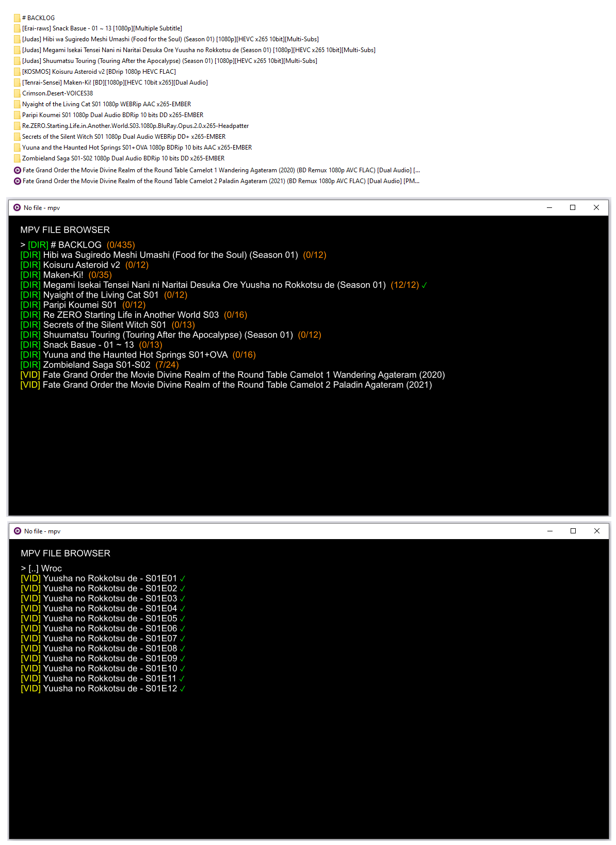The height and width of the screenshot is (845, 616).
Task: Open the # BACKLOG folder icon in file list
Action: 17,18
